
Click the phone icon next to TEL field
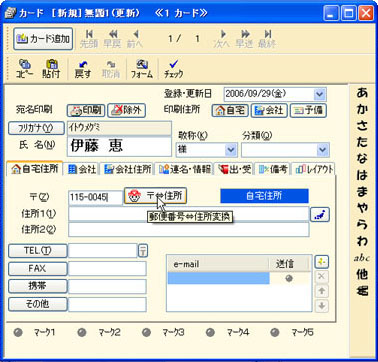pos(143,251)
